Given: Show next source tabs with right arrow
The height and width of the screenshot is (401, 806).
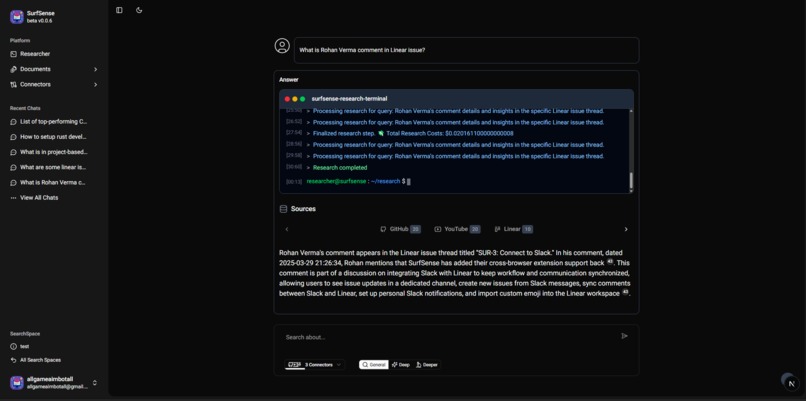Looking at the screenshot, I should [x=626, y=229].
